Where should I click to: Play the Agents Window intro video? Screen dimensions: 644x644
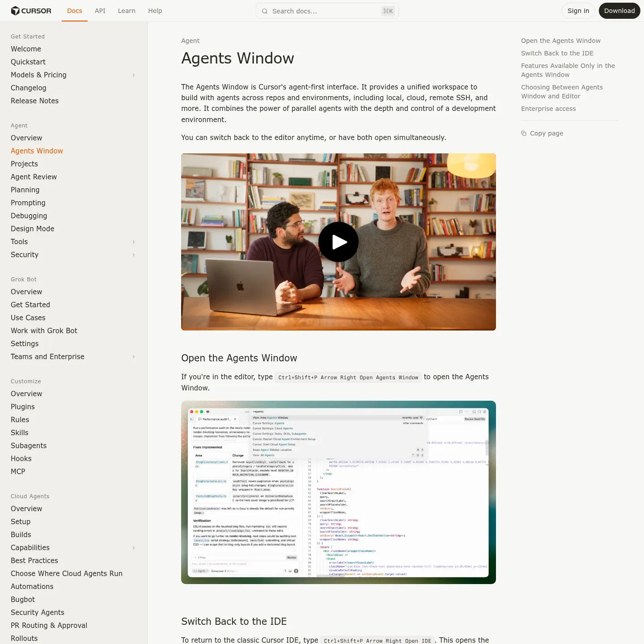tap(339, 242)
